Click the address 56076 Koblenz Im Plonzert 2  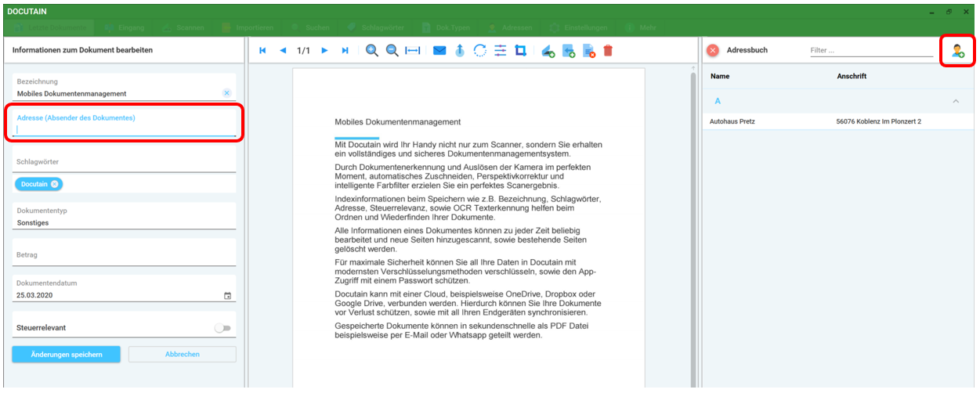click(879, 121)
